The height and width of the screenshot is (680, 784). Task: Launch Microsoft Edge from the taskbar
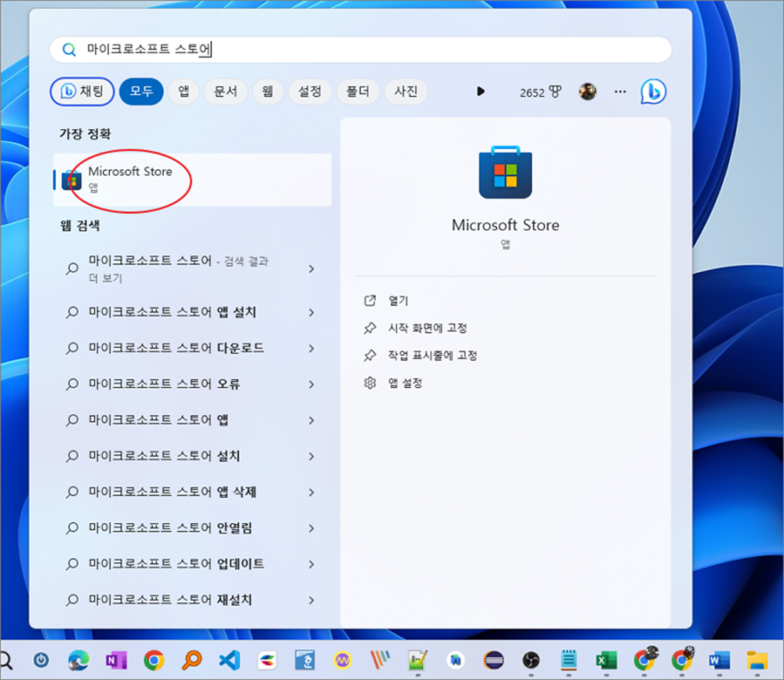79,660
